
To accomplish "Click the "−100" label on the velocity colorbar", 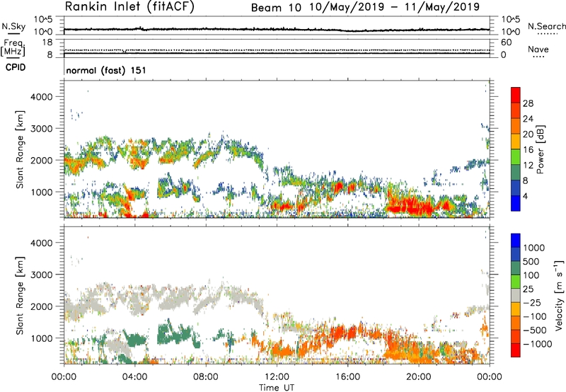I will pos(535,316).
